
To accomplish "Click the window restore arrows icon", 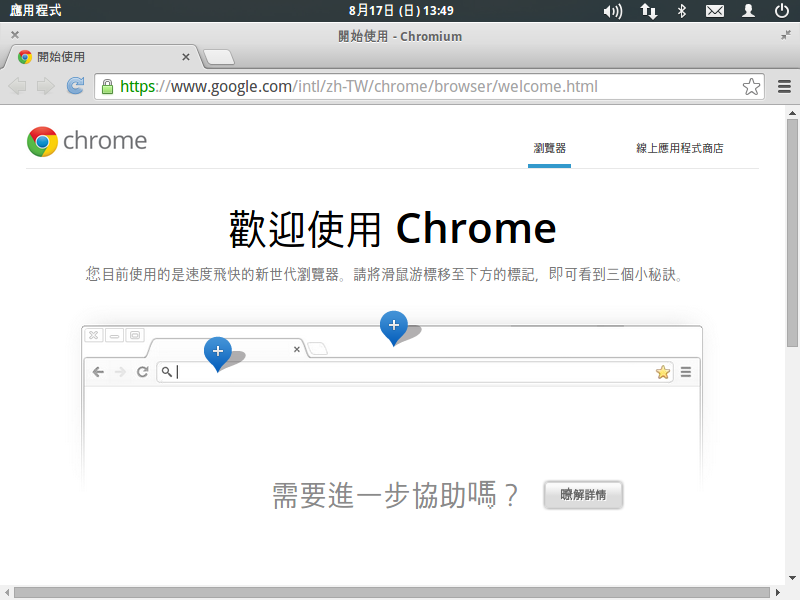I will [x=786, y=35].
